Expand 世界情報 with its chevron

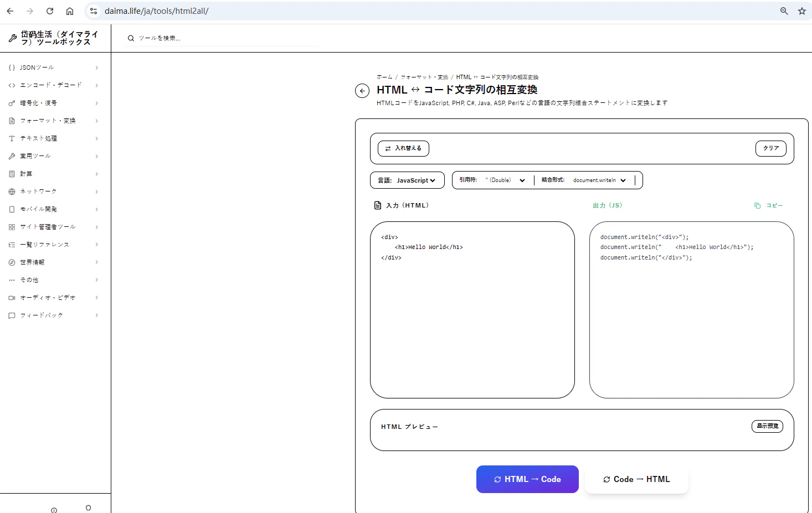click(x=96, y=262)
